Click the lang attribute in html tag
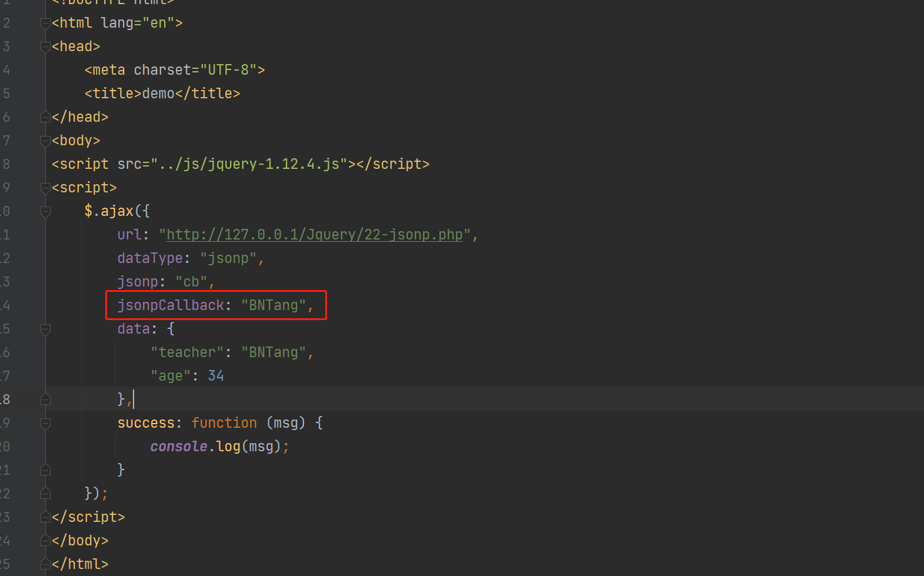924x576 pixels. [117, 23]
